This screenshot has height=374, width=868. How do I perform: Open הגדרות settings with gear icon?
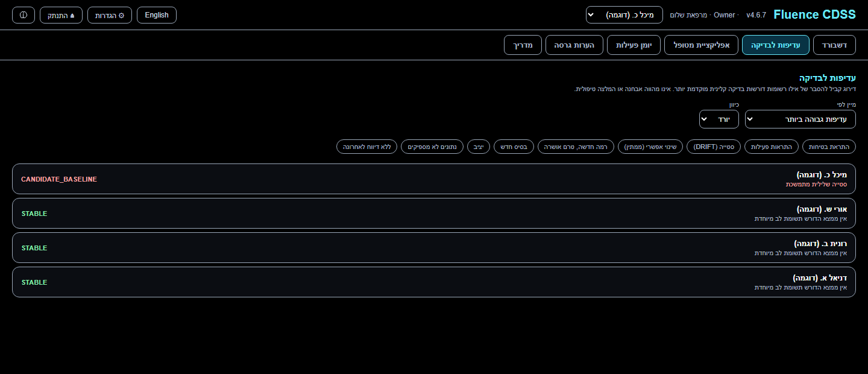tap(110, 15)
